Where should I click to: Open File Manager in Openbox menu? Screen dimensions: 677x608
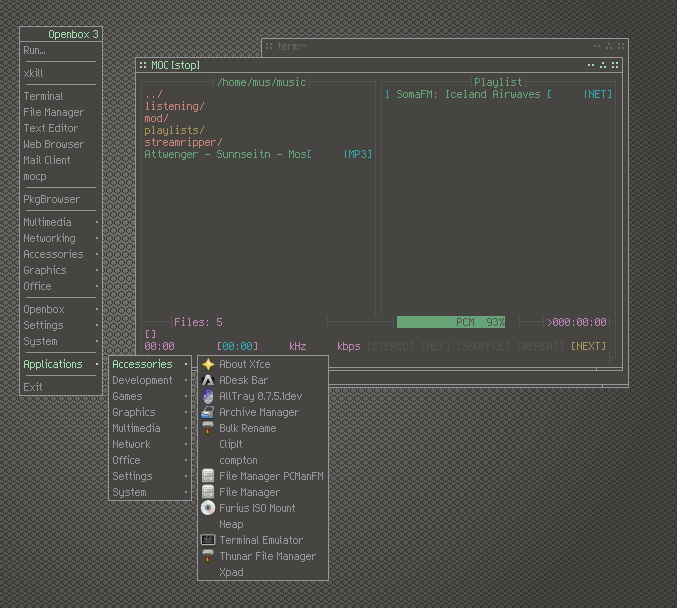[x=61, y=112]
